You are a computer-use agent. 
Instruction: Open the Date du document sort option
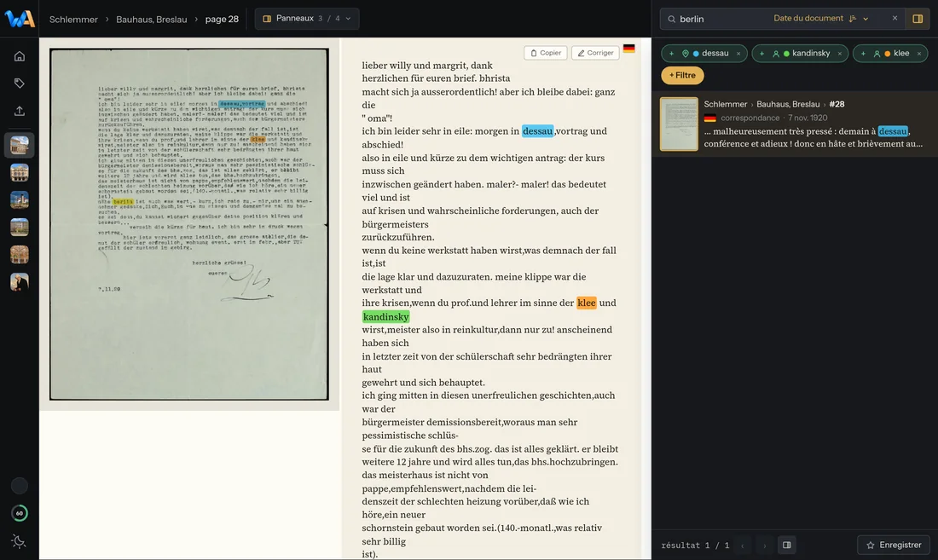(x=808, y=19)
